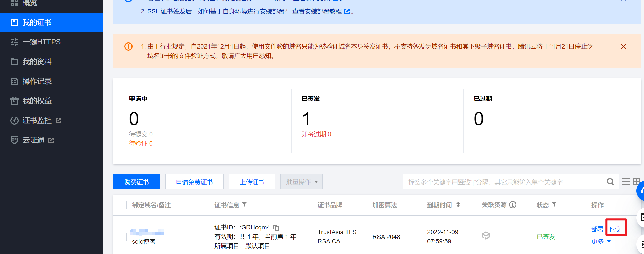The height and width of the screenshot is (254, 644).
Task: Filter by 证书信息 funnel icon
Action: coord(245,204)
